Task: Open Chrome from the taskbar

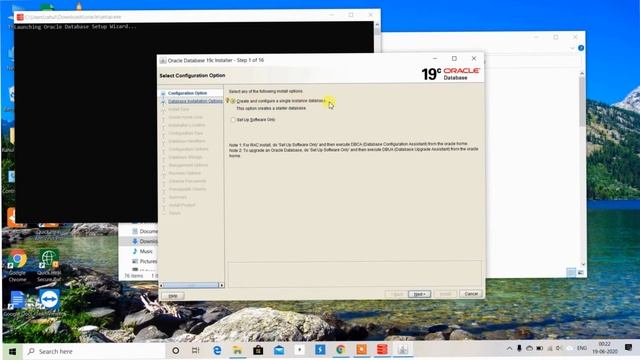Action: click(341, 350)
